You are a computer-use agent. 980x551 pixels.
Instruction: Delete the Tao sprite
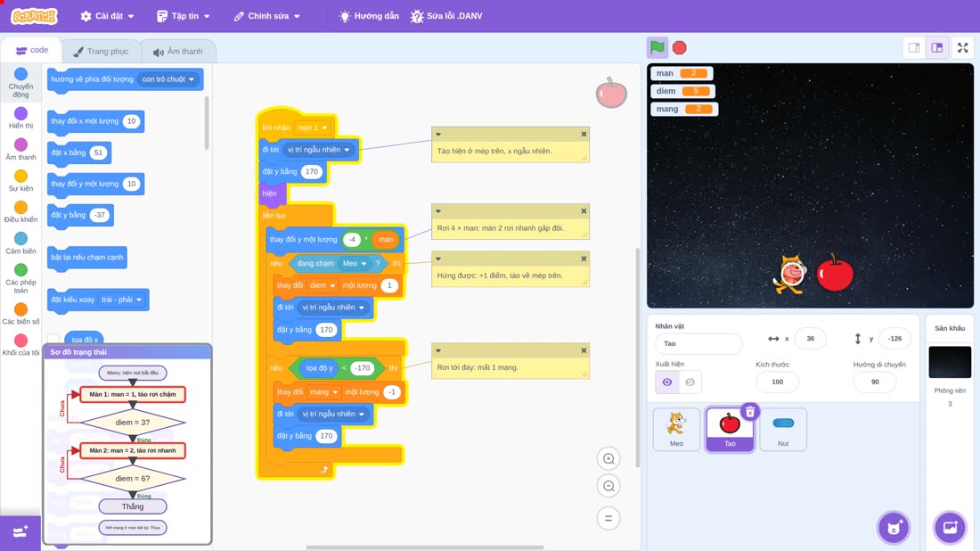750,412
